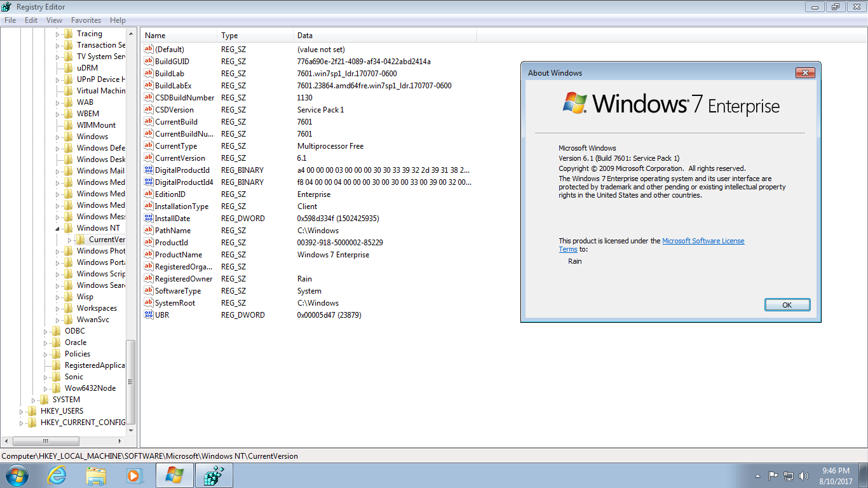Image resolution: width=868 pixels, height=488 pixels.
Task: Select the WwanSvc key in tree
Action: point(93,320)
